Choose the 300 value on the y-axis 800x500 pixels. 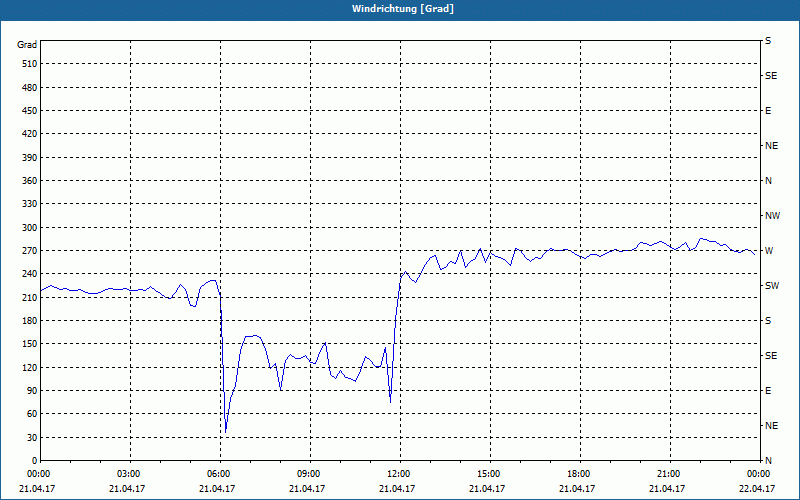[x=29, y=228]
